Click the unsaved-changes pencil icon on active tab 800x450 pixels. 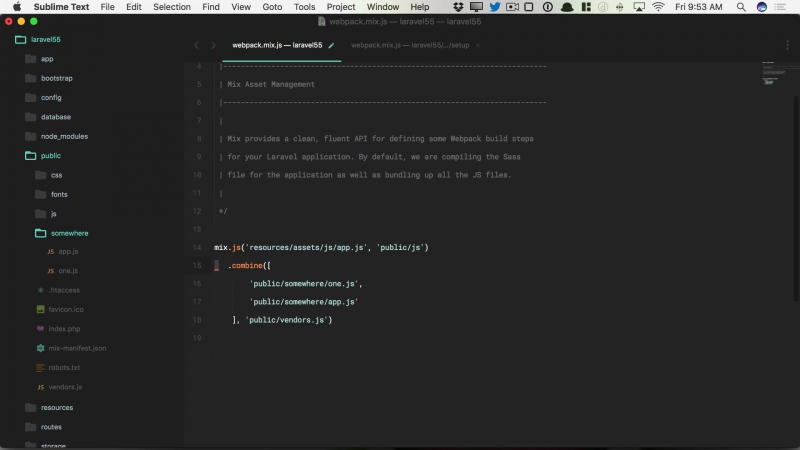tap(331, 45)
